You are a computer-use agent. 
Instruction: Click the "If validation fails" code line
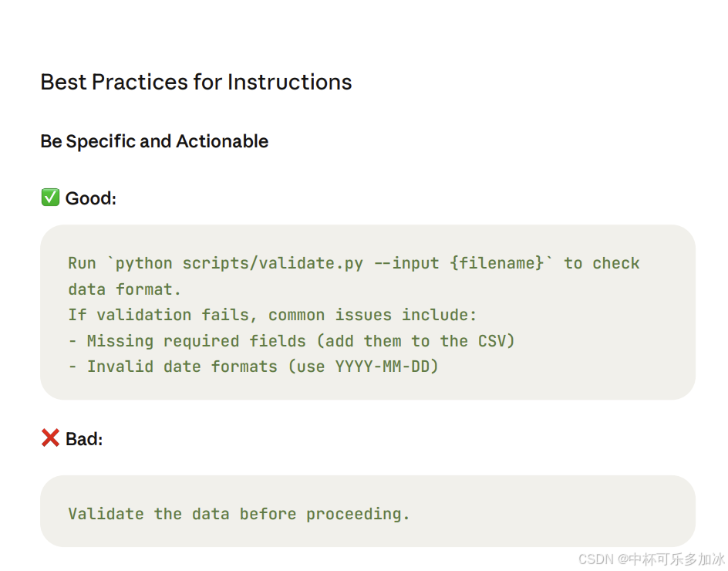point(272,315)
